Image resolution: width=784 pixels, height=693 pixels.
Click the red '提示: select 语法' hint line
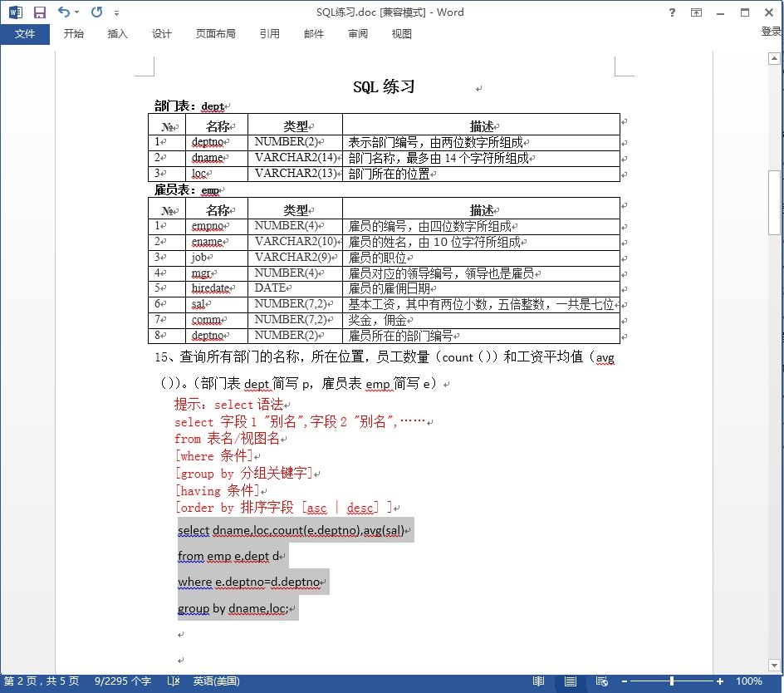coord(228,405)
